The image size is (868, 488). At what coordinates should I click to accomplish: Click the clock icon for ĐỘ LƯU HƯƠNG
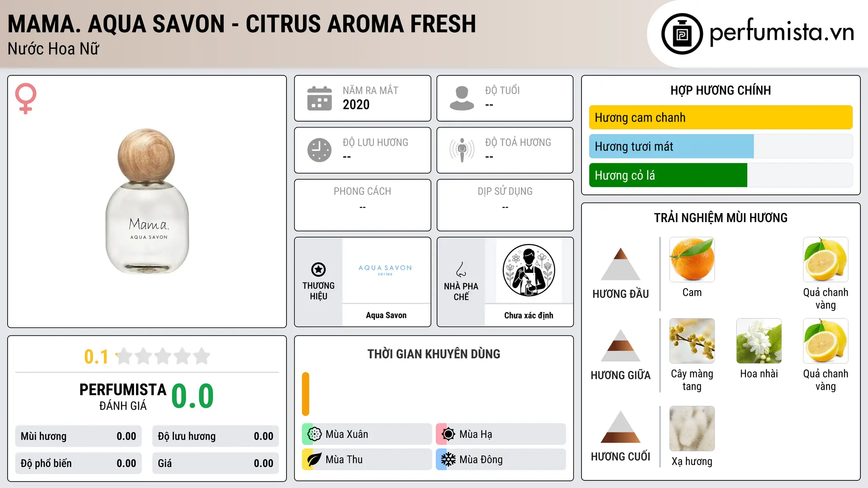coord(320,150)
